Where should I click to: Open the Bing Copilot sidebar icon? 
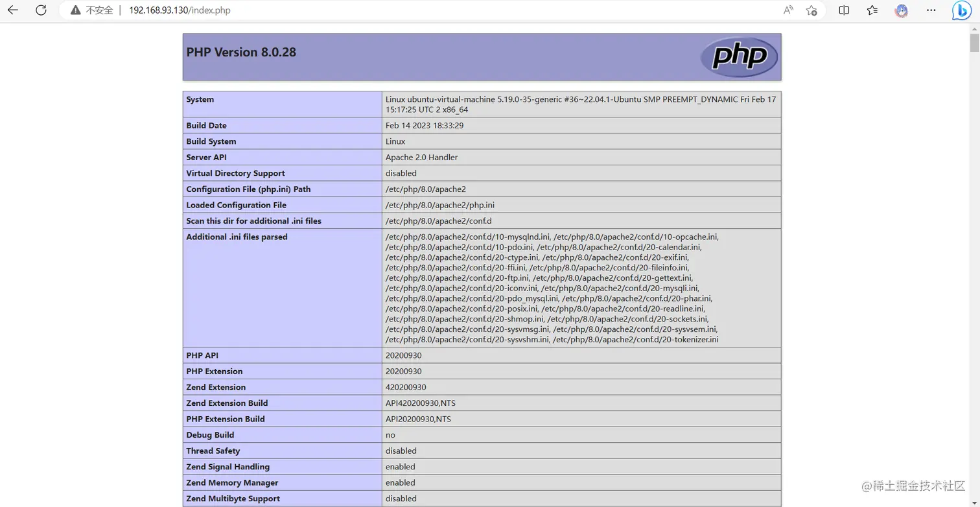(962, 10)
